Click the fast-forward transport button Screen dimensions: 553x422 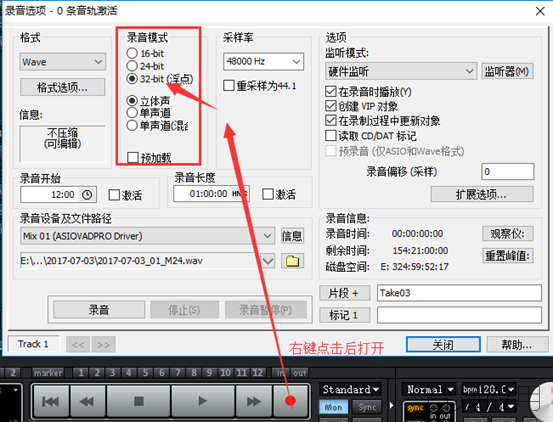[x=254, y=401]
